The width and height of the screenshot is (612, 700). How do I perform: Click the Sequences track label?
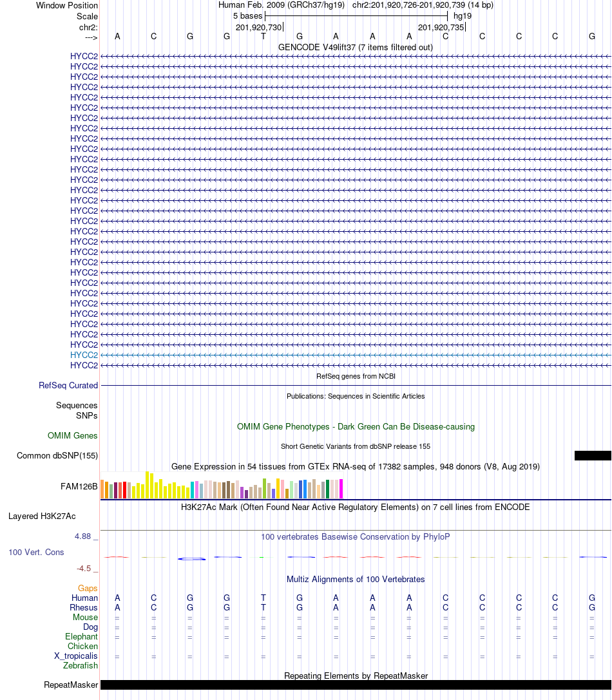point(77,405)
